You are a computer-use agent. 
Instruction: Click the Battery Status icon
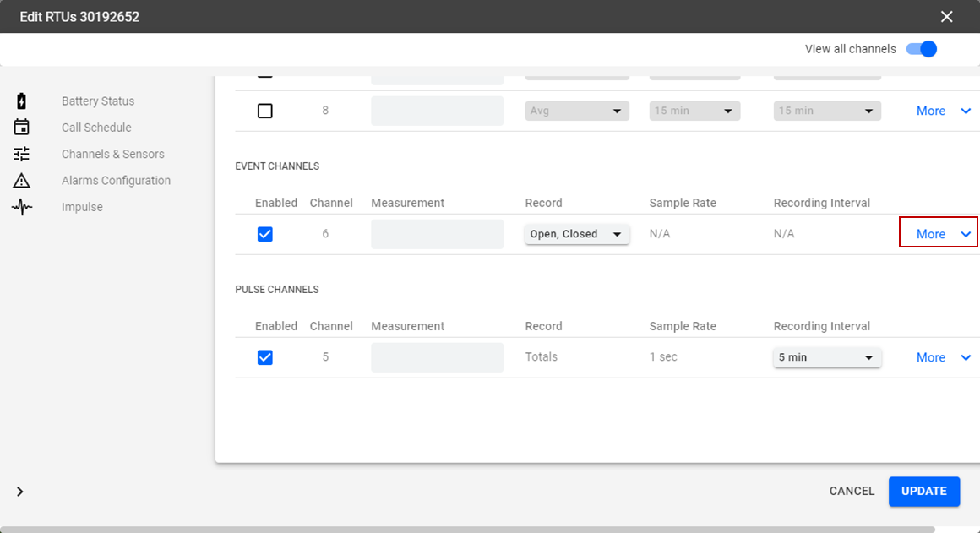[x=22, y=101]
